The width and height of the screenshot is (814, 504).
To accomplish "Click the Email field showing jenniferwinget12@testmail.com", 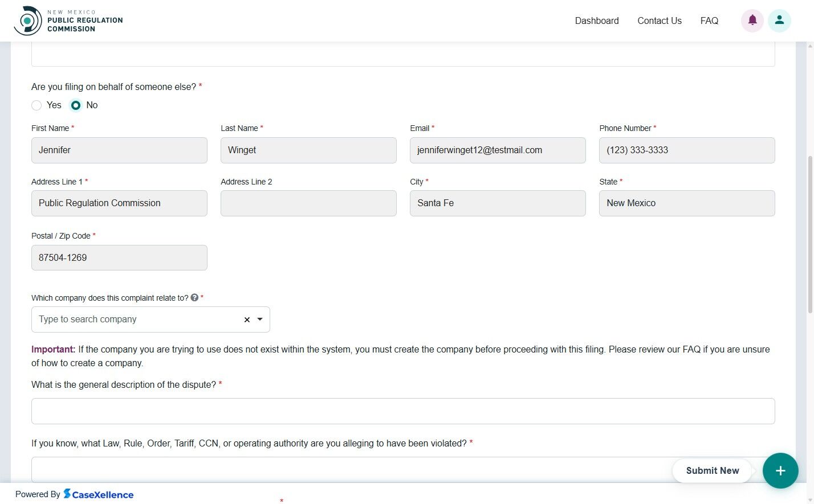I will pos(497,150).
